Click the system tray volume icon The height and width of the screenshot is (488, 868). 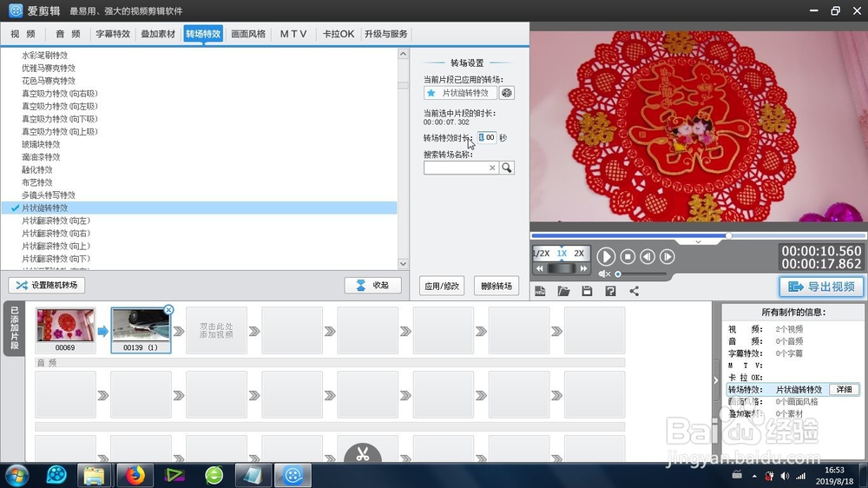point(785,476)
